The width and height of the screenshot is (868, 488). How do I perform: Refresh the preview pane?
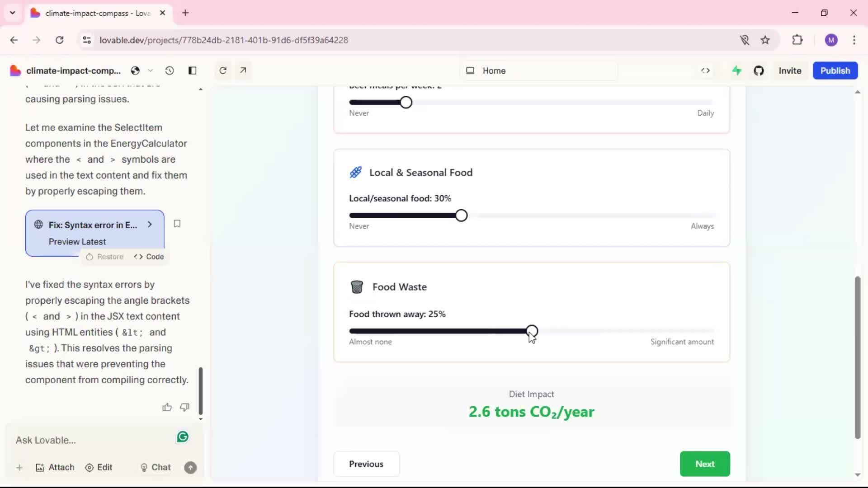pos(223,70)
